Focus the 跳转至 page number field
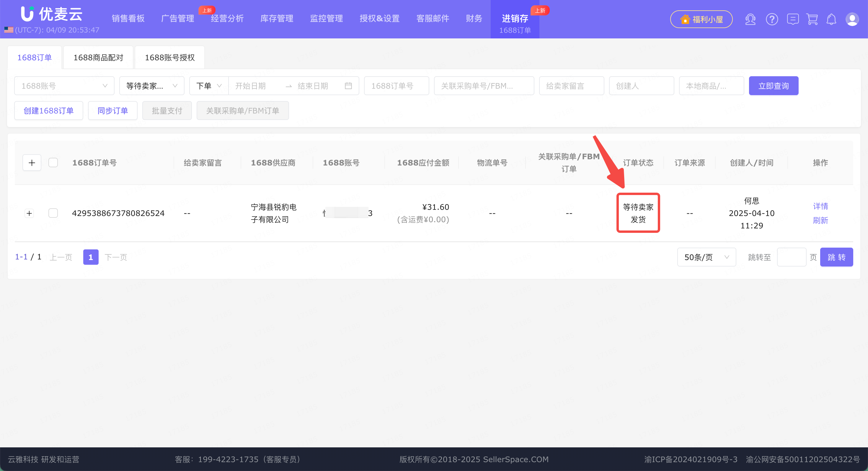868x471 pixels. click(x=792, y=257)
